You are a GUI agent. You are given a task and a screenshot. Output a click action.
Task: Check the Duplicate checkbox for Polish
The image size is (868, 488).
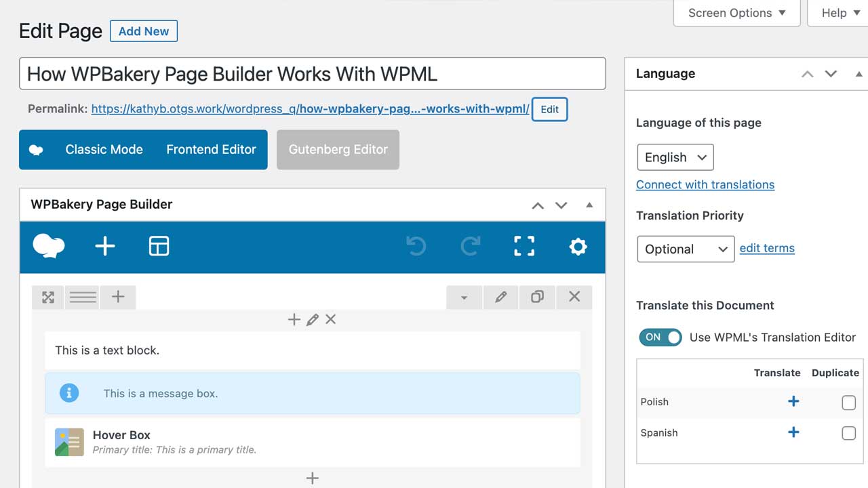tap(848, 403)
